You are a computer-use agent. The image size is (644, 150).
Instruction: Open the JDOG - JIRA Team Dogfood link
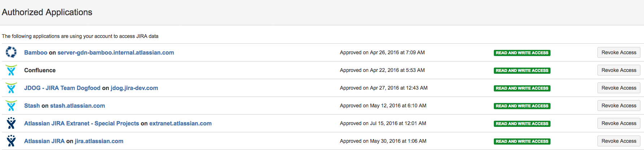pos(62,88)
